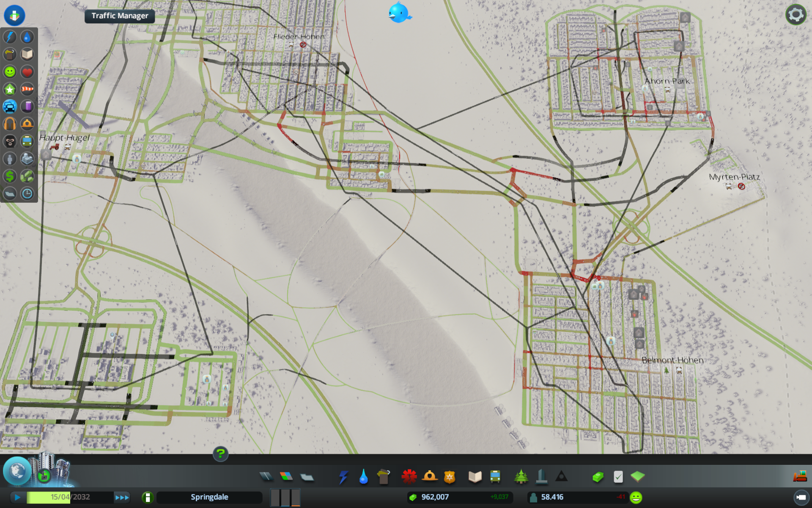Open the Monuments menu
812x508 pixels.
tap(562, 477)
